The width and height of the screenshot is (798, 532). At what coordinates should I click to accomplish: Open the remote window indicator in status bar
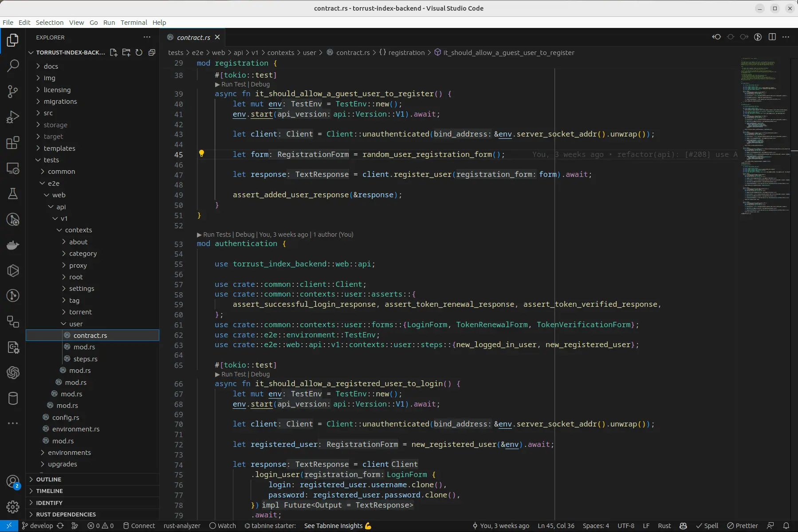[9, 526]
